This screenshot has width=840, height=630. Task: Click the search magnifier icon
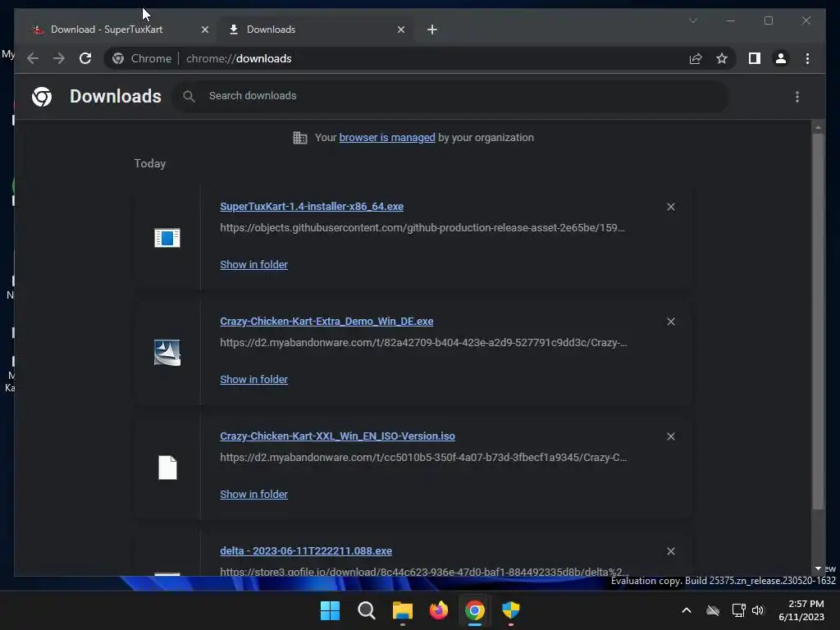(189, 97)
